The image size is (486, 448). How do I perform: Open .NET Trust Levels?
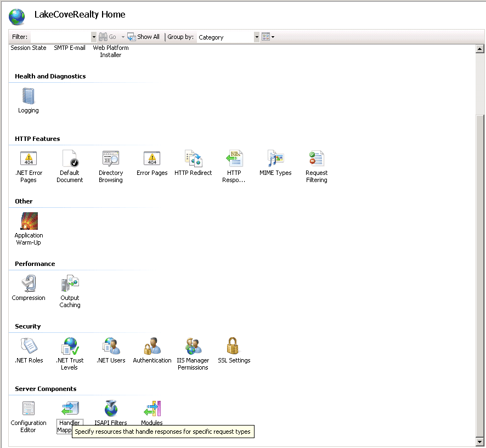point(70,354)
